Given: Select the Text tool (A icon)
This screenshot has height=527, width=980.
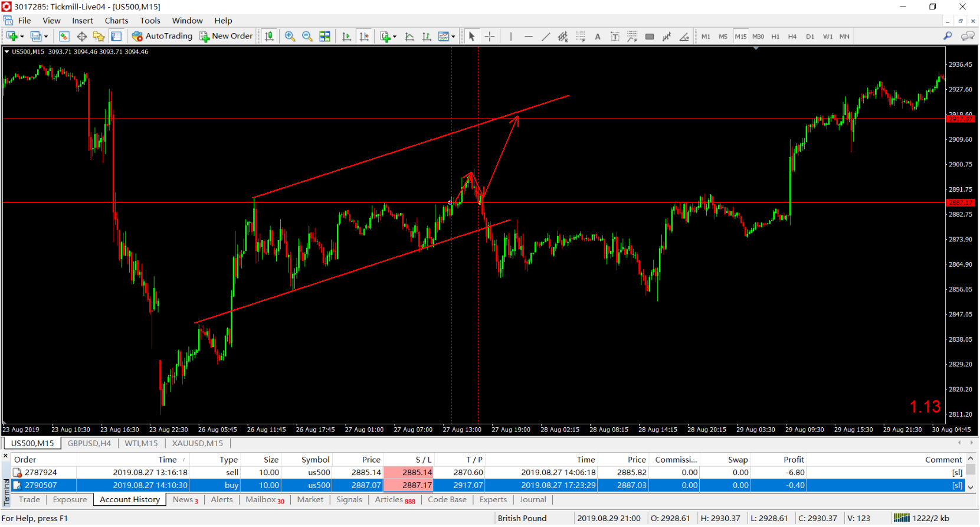Looking at the screenshot, I should [598, 37].
